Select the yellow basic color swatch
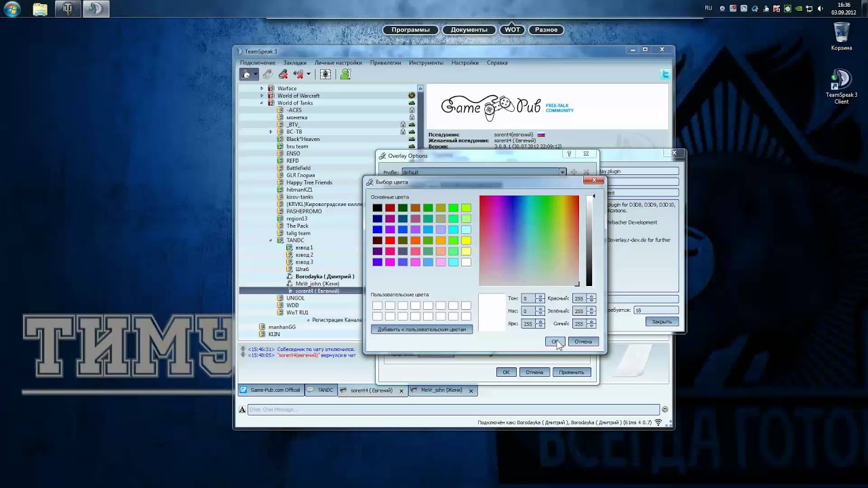Image resolution: width=868 pixels, height=488 pixels. point(466,241)
